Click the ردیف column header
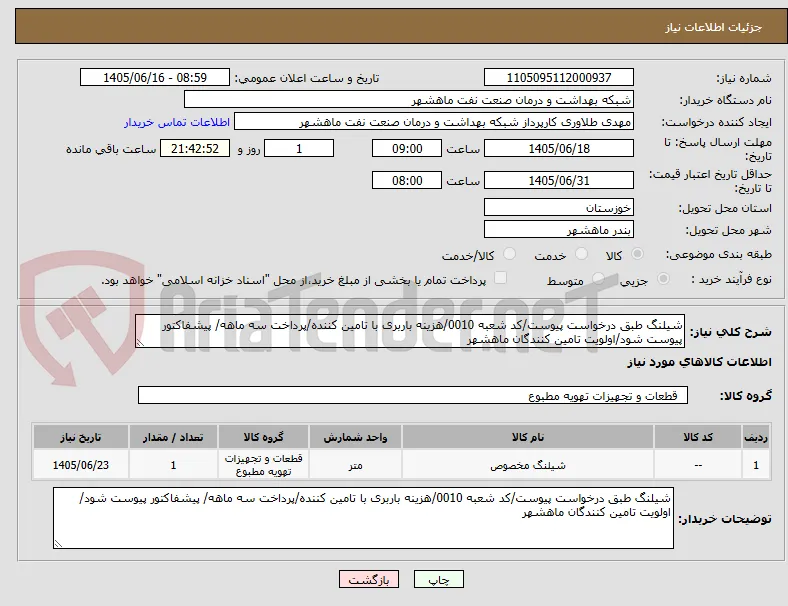 [x=755, y=437]
